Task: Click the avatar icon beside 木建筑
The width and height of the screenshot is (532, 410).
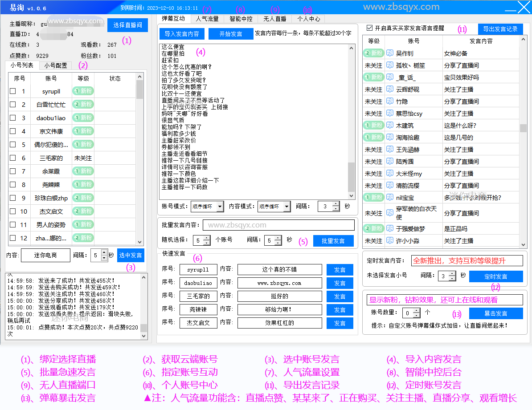Action: tap(390, 126)
